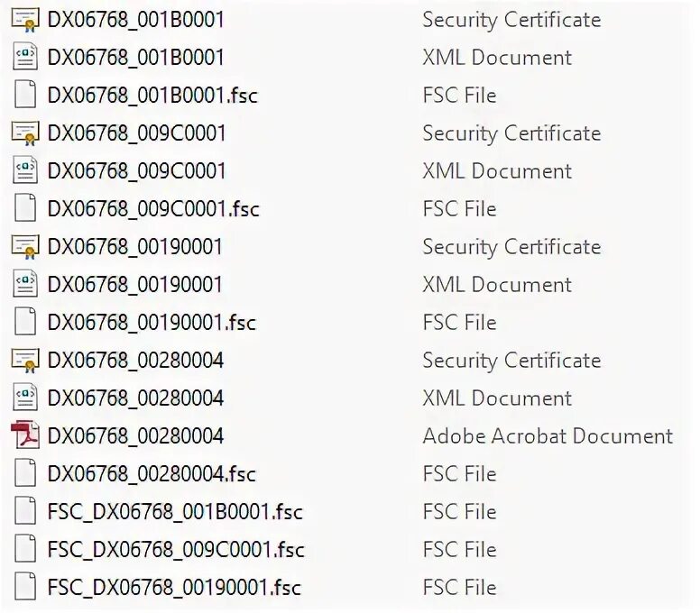The height and width of the screenshot is (613, 700).
Task: Click the Security Certificate icon for DX06768_001B0001
Action: click(x=25, y=20)
